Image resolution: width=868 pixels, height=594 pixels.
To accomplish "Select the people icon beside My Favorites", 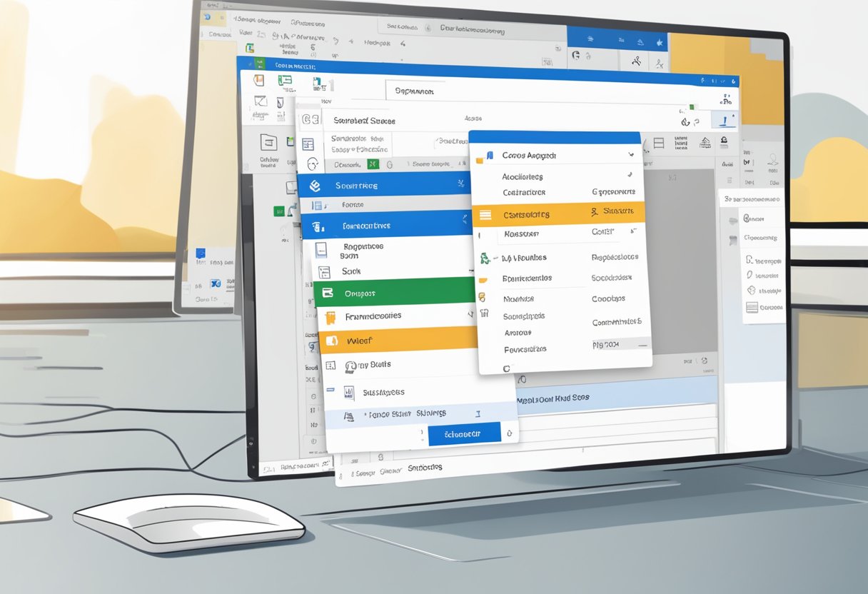I will coord(485,257).
